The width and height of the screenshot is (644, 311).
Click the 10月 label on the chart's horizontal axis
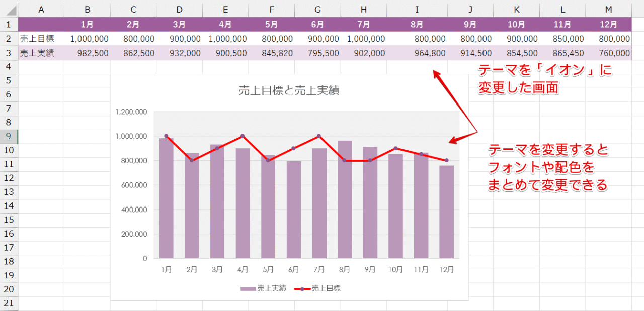[395, 270]
